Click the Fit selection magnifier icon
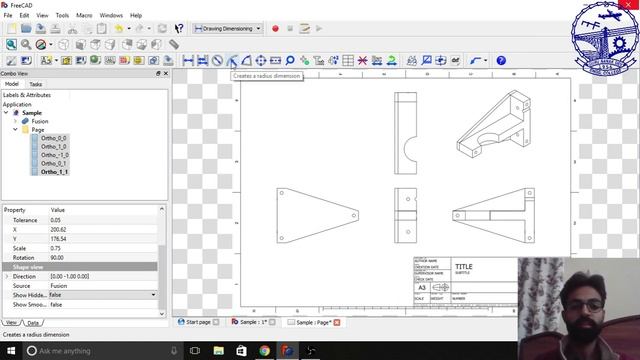 click(26, 44)
